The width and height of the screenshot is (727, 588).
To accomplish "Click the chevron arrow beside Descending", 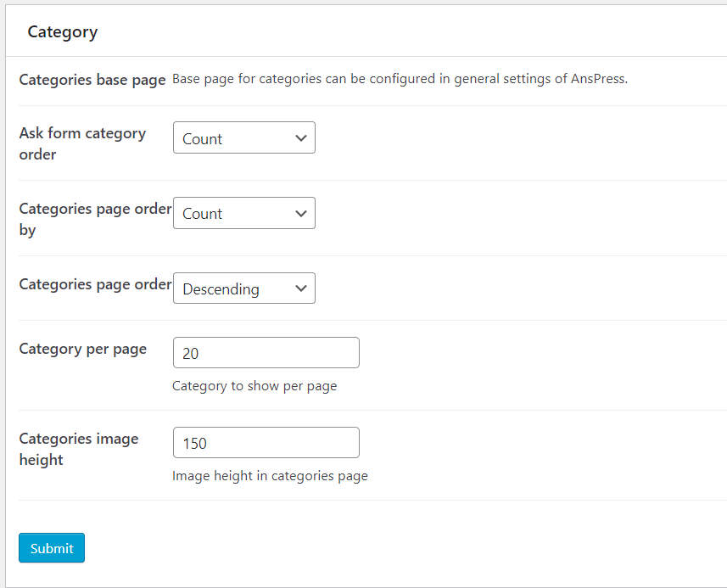I will (x=300, y=288).
